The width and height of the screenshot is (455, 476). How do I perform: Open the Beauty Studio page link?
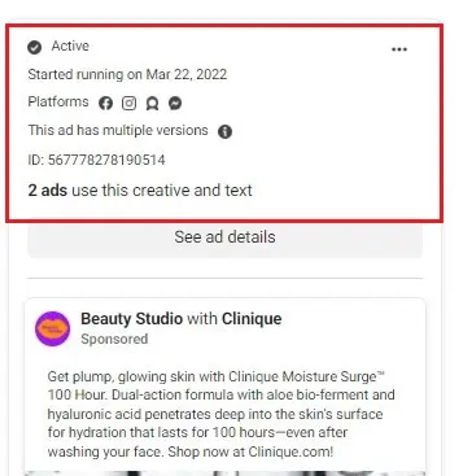click(x=132, y=318)
